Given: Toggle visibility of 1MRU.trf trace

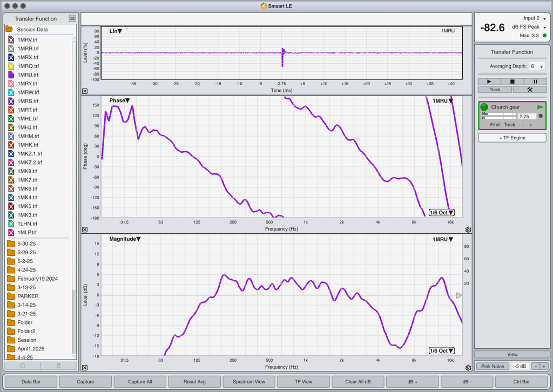Looking at the screenshot, I should [11, 75].
